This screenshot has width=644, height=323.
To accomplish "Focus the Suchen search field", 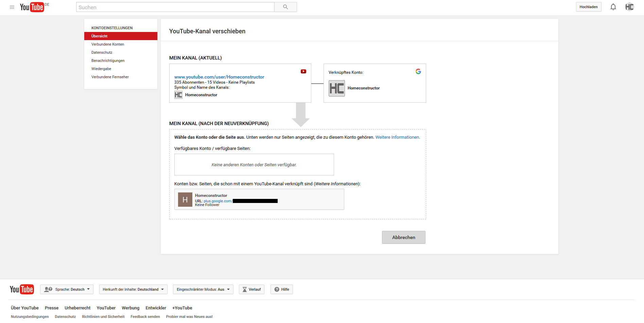I will click(x=175, y=7).
